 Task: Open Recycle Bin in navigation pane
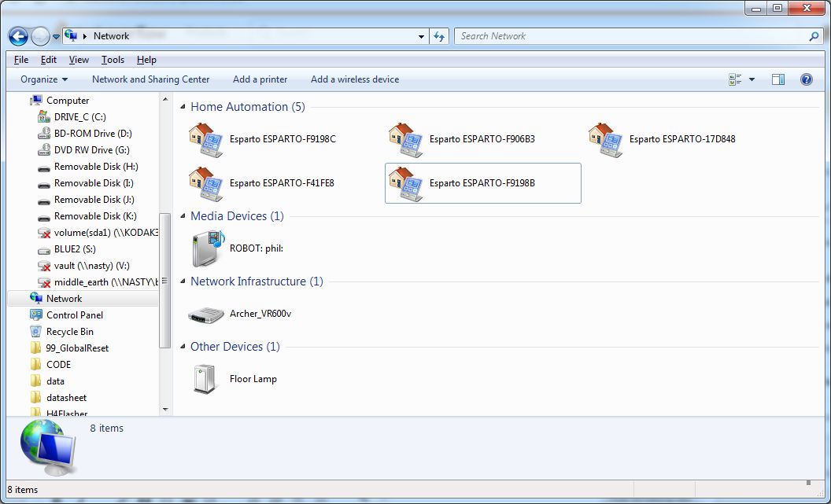point(69,332)
